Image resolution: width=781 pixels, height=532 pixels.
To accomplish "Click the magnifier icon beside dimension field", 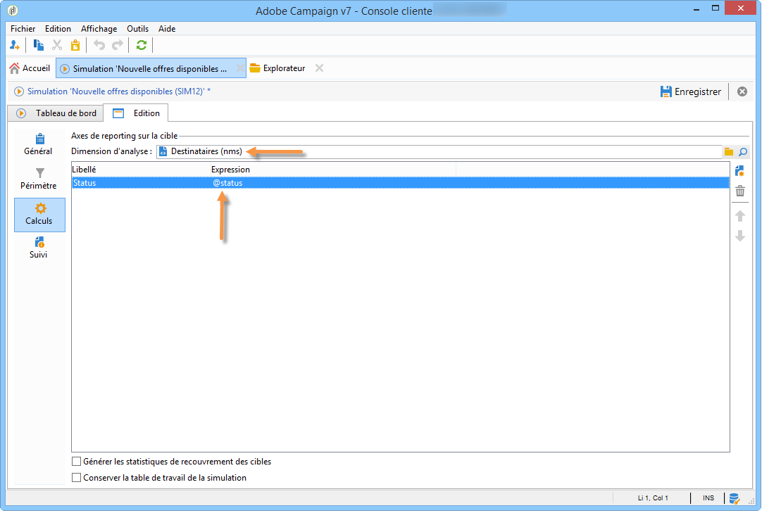I will click(743, 152).
